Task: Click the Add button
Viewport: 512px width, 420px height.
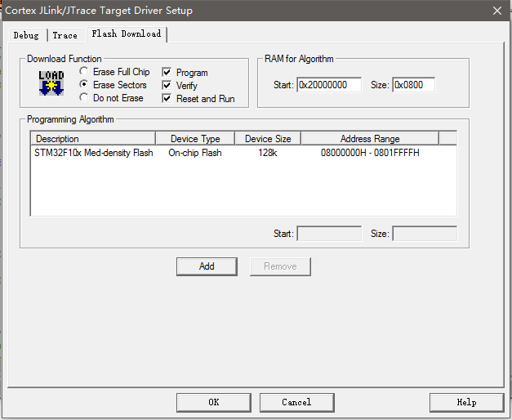Action: pyautogui.click(x=207, y=266)
